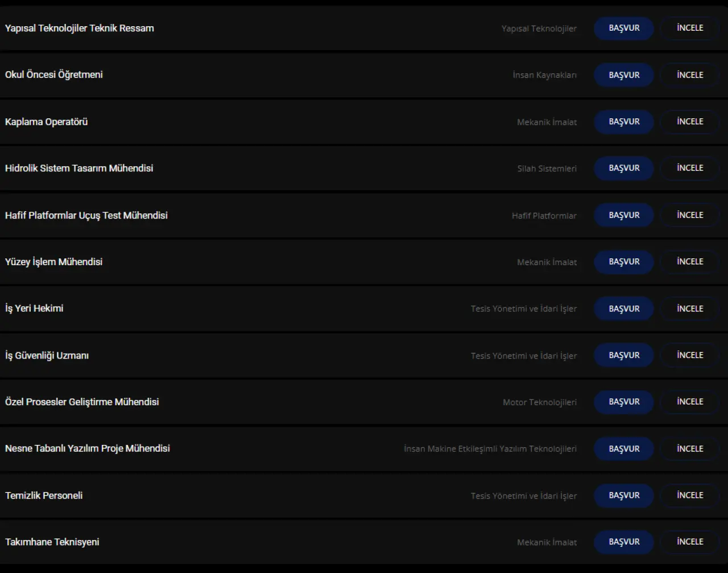Click the Silah Sistemleri department label

click(x=547, y=168)
